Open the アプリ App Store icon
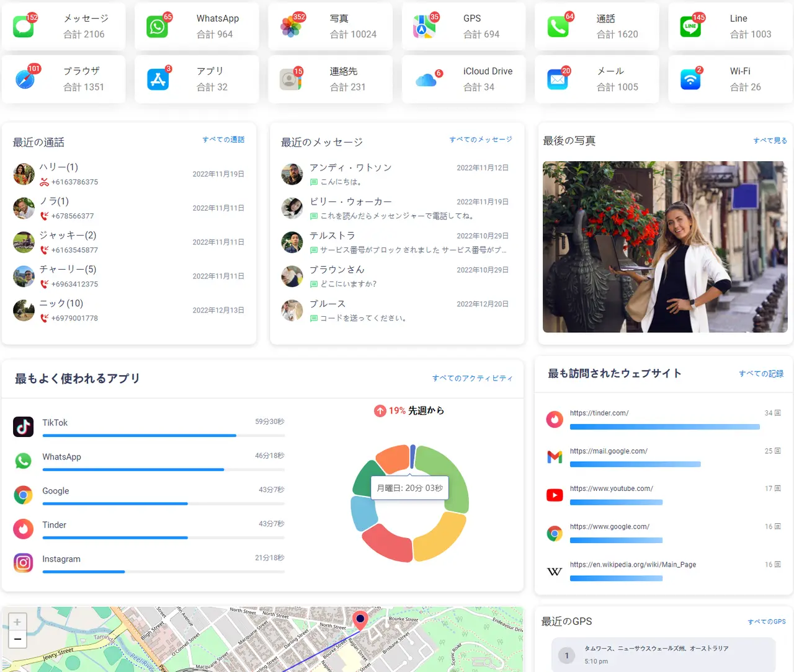The height and width of the screenshot is (672, 794). point(158,79)
